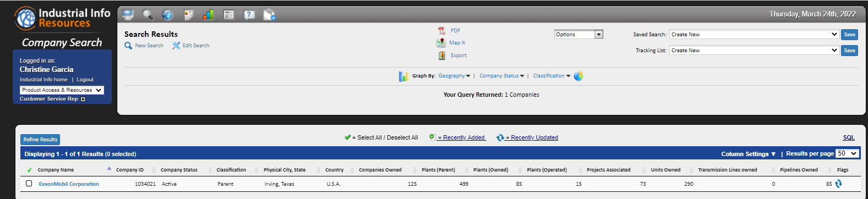Screen dimensions: 868x199
Task: Sort by Physical City, State column
Action: tap(284, 170)
